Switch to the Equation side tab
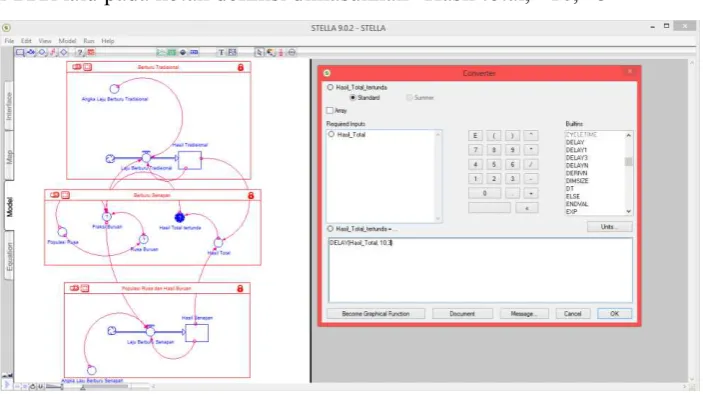 [x=9, y=256]
